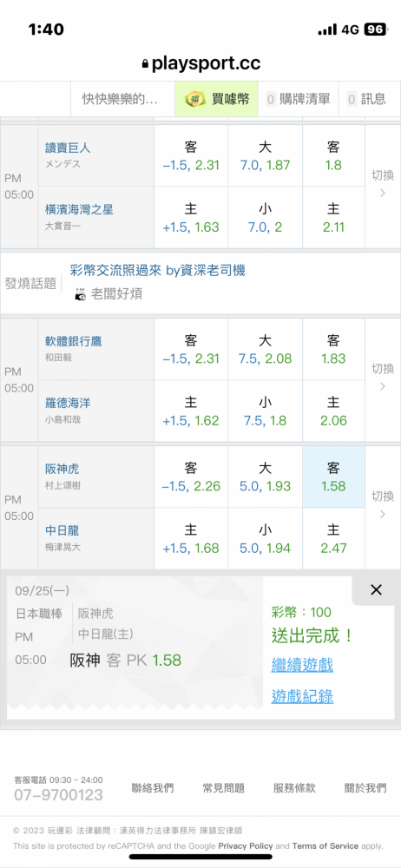
Task: Open the 聯絡我們 footer link
Action: pyautogui.click(x=152, y=788)
